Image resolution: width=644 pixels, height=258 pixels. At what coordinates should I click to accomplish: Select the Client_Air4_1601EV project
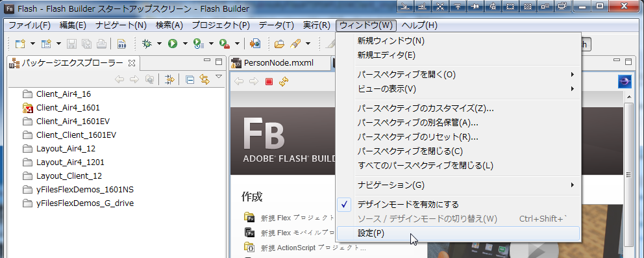pyautogui.click(x=66, y=121)
